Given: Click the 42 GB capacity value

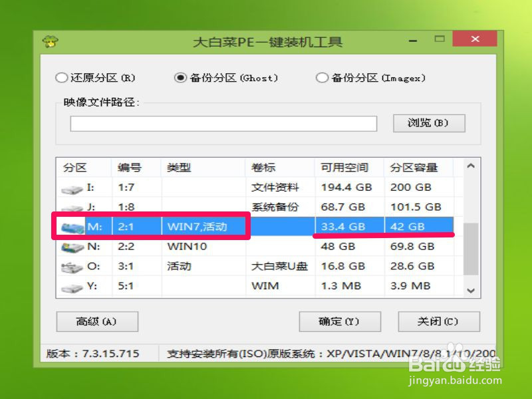Looking at the screenshot, I should click(x=407, y=227).
